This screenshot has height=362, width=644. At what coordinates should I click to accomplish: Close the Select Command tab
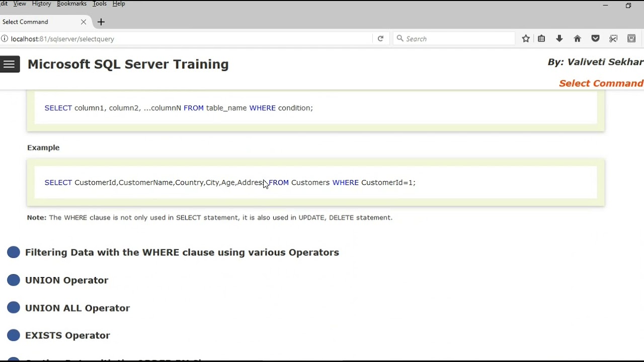click(x=84, y=22)
